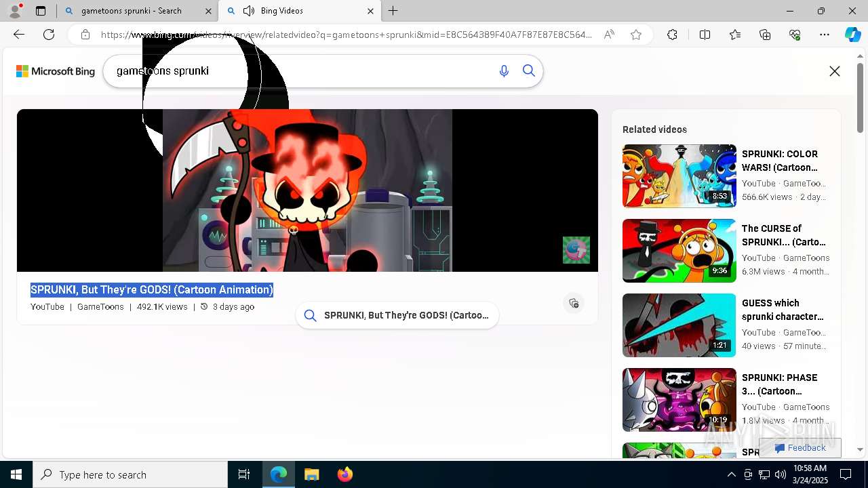Open GUESS which sprunki character thumbnail
This screenshot has width=868, height=488.
click(679, 325)
